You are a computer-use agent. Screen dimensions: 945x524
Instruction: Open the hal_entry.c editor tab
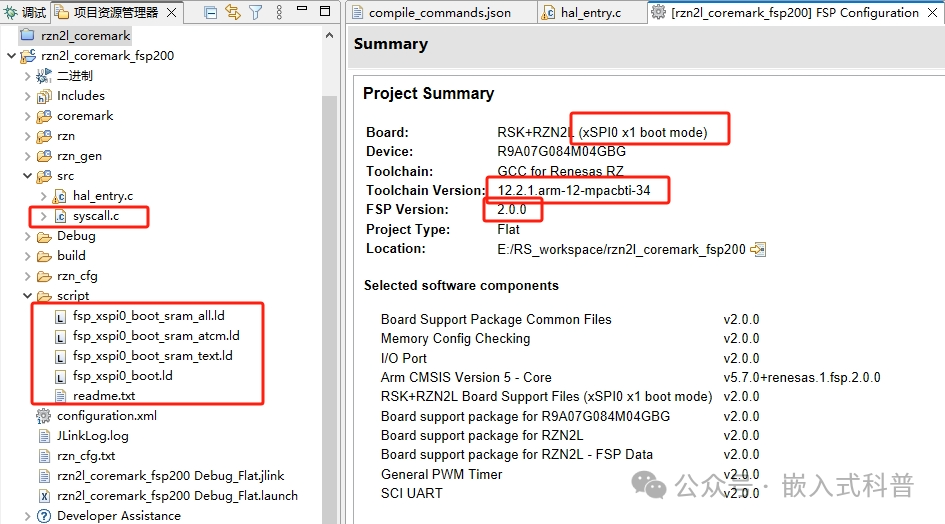582,13
